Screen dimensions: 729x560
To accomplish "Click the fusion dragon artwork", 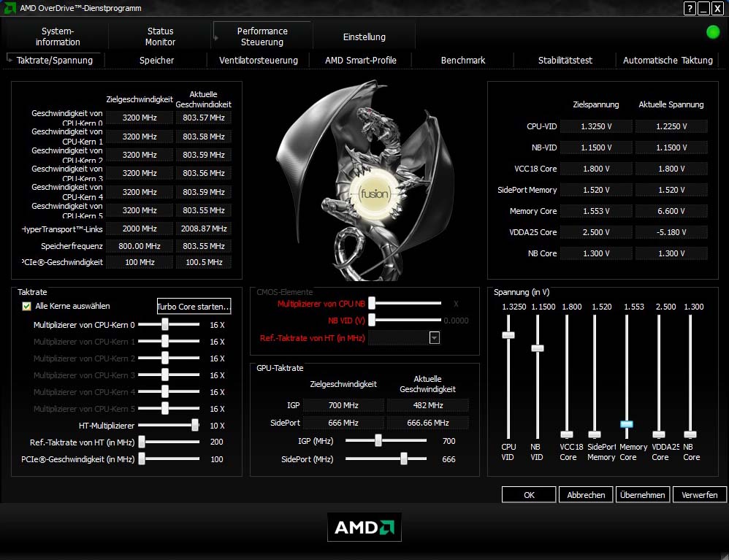I will [x=365, y=181].
